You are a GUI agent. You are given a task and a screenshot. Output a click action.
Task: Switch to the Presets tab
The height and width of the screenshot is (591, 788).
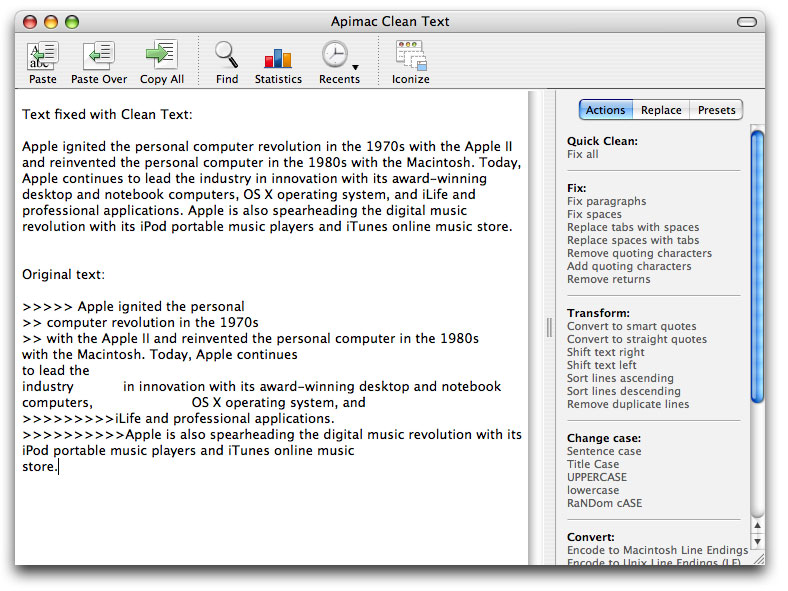[716, 110]
